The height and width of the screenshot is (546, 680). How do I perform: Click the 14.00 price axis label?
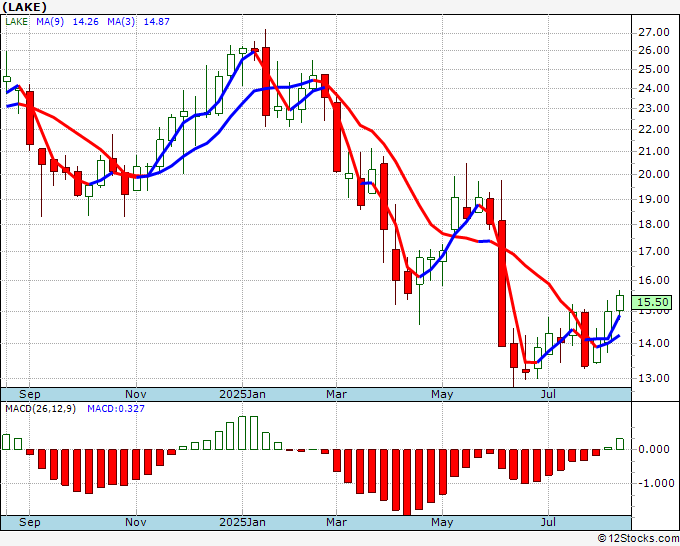pos(654,343)
